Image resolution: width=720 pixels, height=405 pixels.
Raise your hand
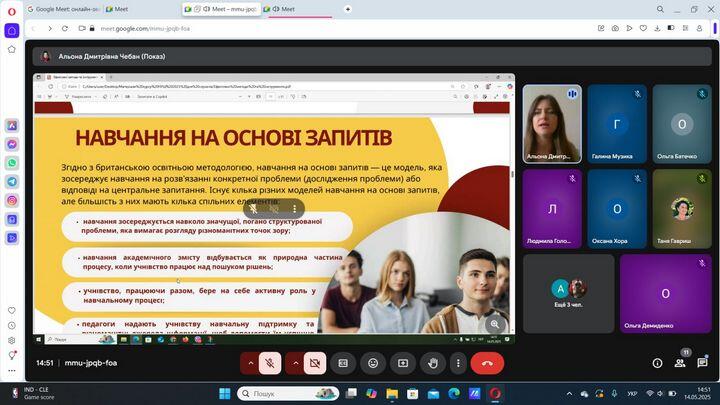click(x=433, y=363)
